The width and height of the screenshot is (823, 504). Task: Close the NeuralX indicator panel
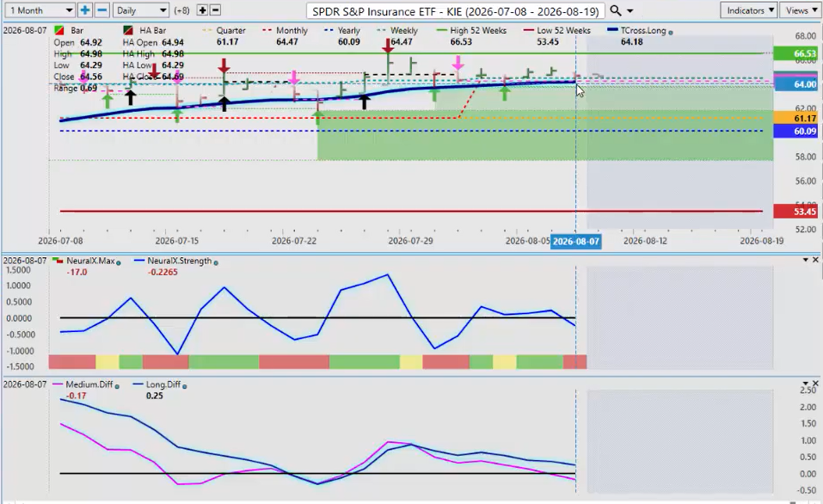(x=815, y=260)
